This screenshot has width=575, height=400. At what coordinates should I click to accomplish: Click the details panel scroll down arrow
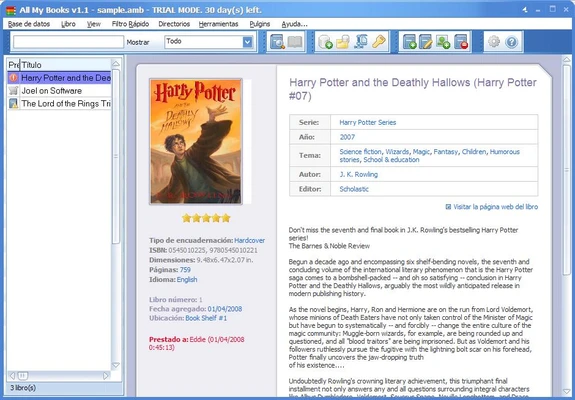tap(567, 392)
